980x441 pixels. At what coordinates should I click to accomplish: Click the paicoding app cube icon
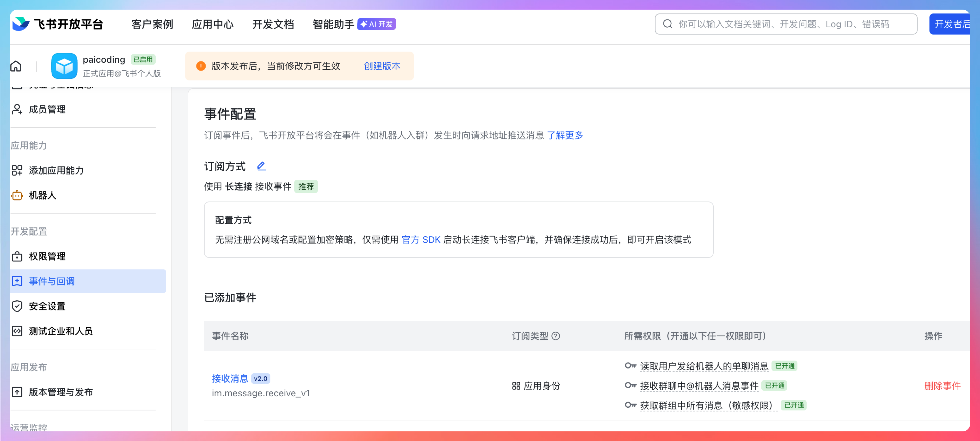(64, 66)
